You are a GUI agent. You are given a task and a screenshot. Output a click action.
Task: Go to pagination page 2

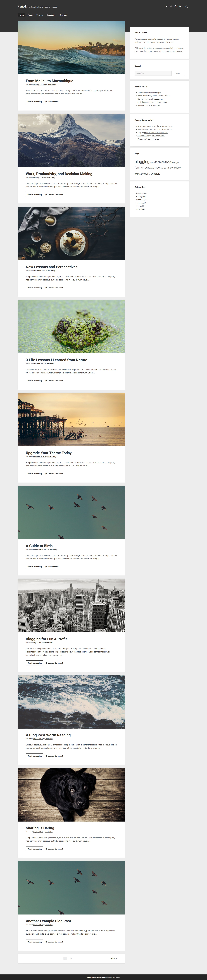(71, 959)
